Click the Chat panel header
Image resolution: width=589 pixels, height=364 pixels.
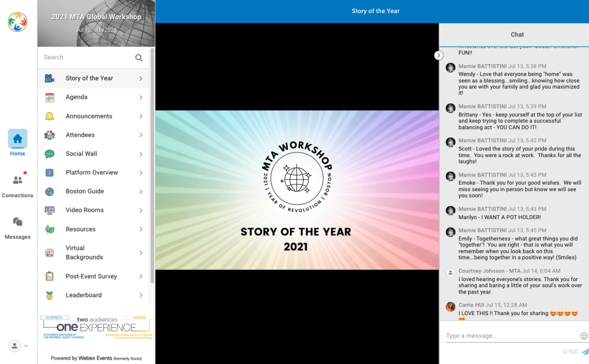[517, 35]
